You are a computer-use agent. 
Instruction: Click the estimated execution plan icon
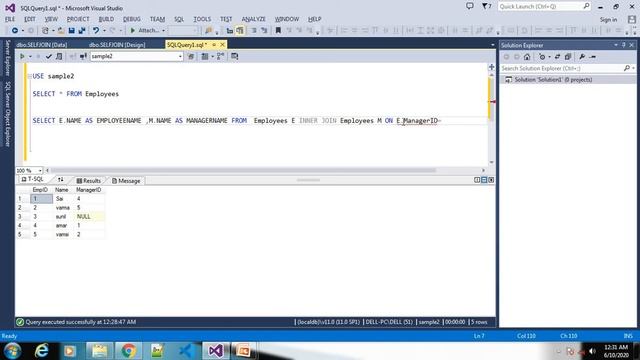[x=59, y=56]
